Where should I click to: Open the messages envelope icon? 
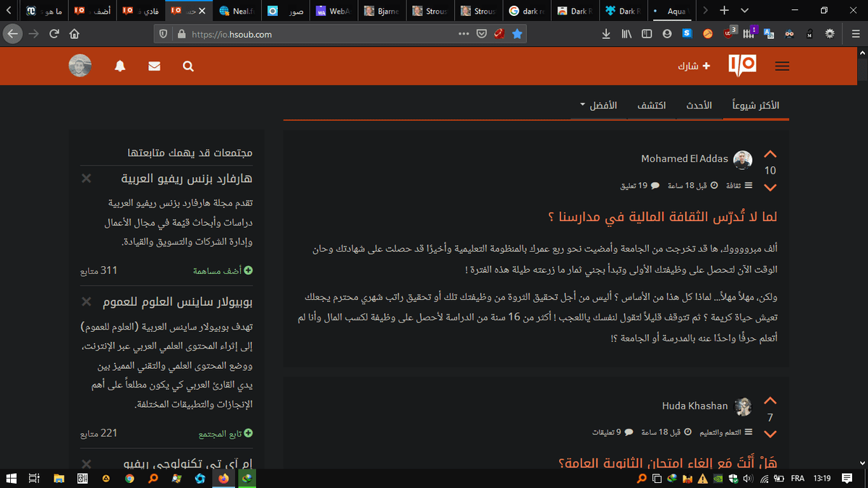coord(154,66)
